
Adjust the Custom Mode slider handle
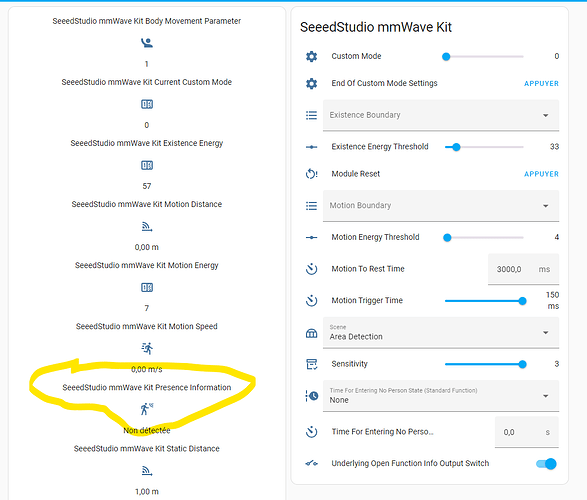click(446, 57)
